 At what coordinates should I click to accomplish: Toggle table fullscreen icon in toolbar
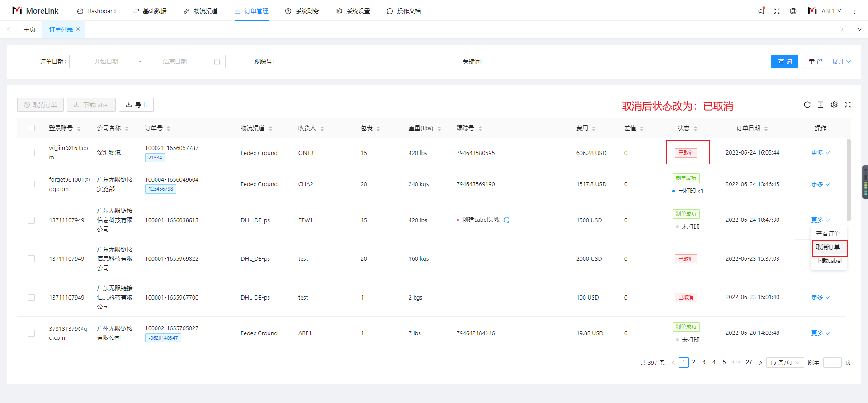848,105
